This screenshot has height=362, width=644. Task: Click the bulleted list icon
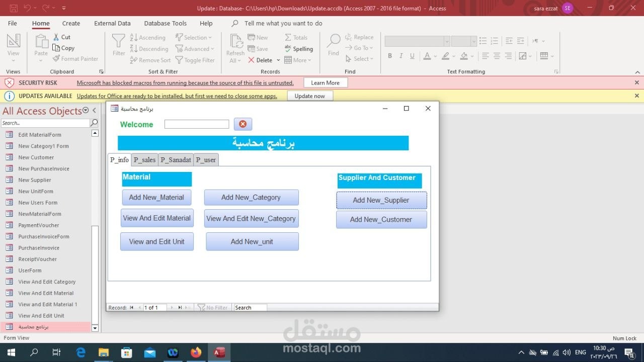483,41
